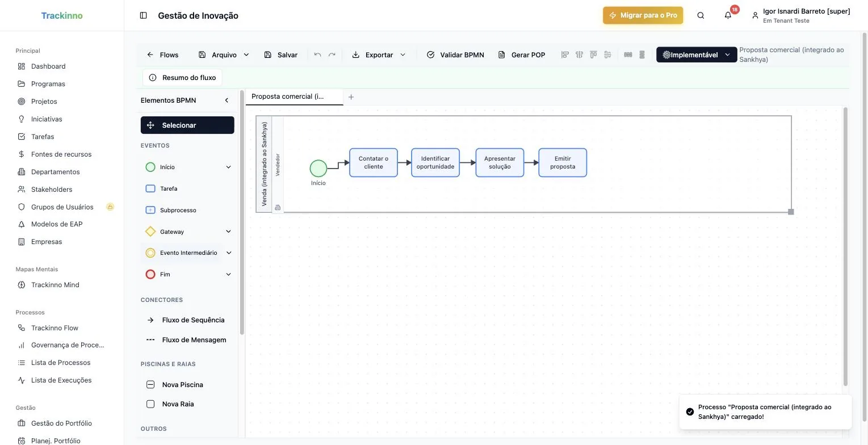Distribute selected elements horizontally
Viewport: 868px width, 445px height.
click(628, 54)
